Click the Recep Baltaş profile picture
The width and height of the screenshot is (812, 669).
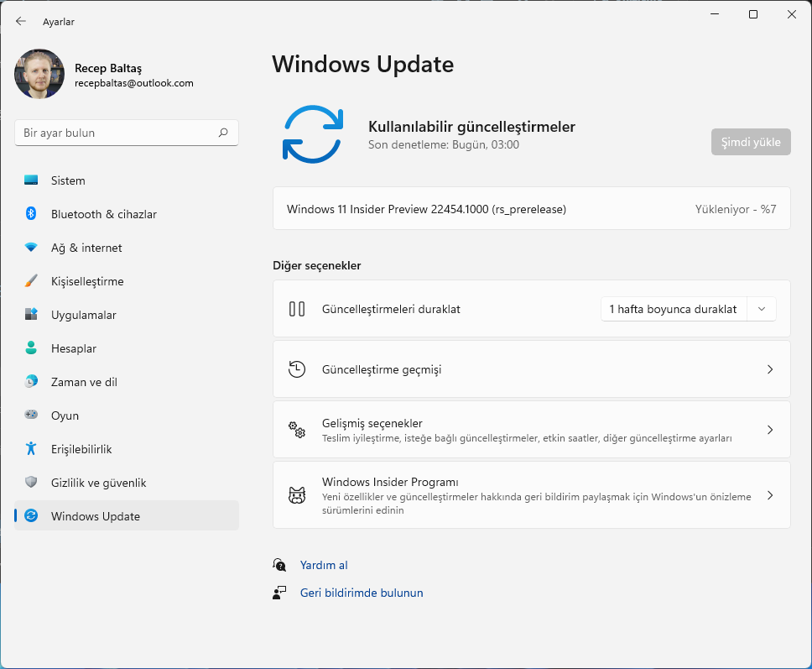tap(39, 74)
